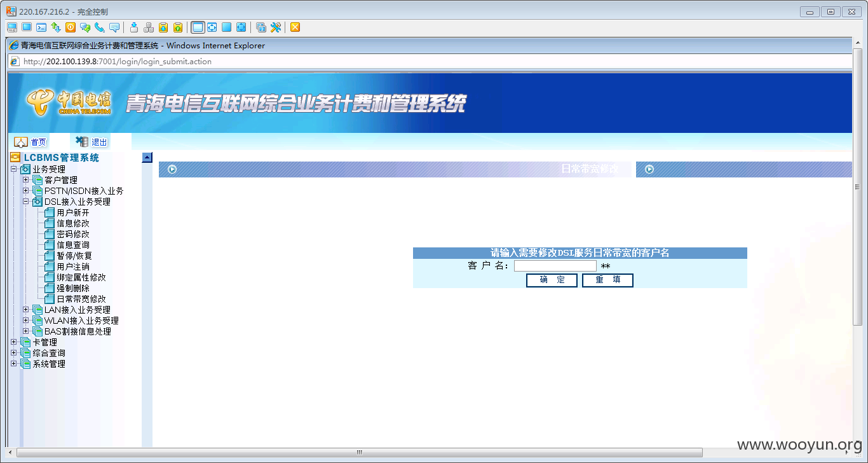This screenshot has height=463, width=868.
Task: Select the full control mode toolbar icon
Action: coord(12,27)
